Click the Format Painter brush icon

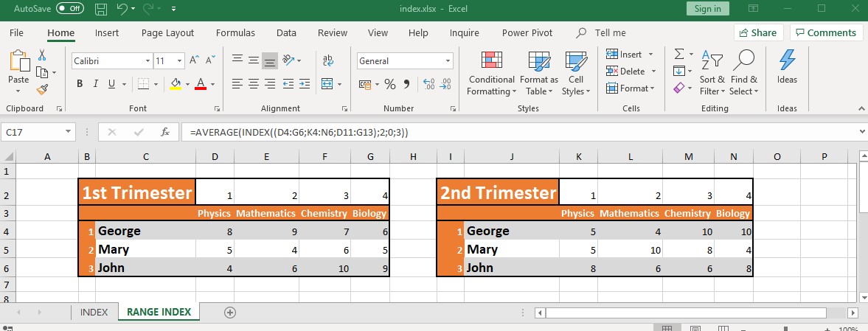point(42,89)
